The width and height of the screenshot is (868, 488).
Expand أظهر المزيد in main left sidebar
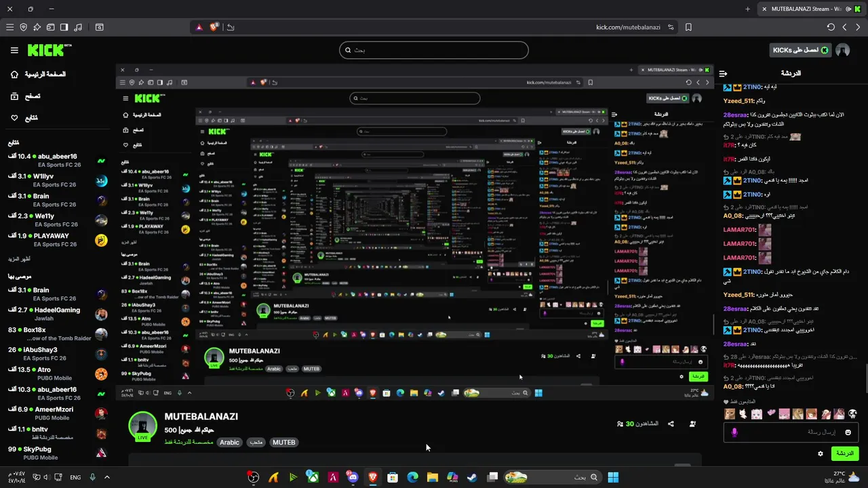[x=19, y=259]
